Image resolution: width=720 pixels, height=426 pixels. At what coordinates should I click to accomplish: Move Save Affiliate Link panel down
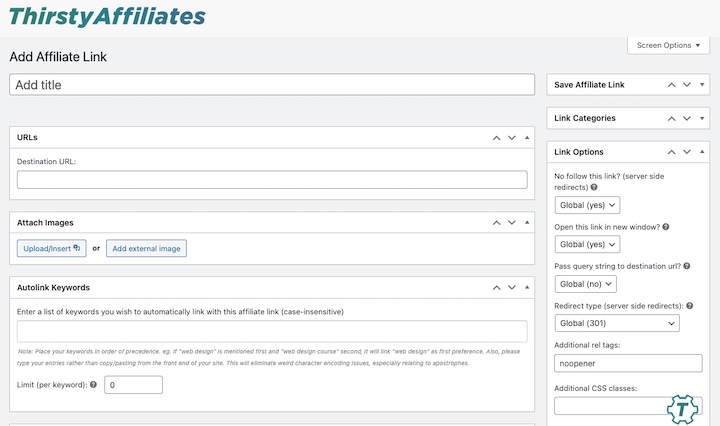[686, 85]
